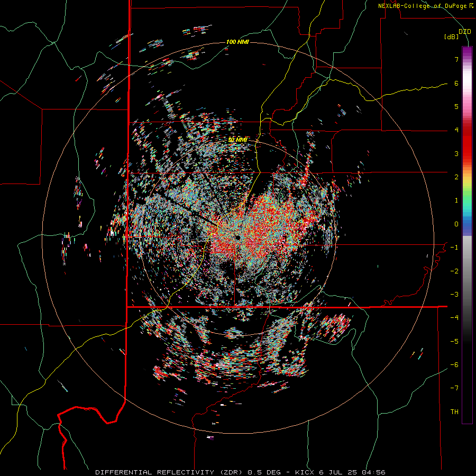
Task: Click the black radar site dot at center
Action: [x=237, y=237]
